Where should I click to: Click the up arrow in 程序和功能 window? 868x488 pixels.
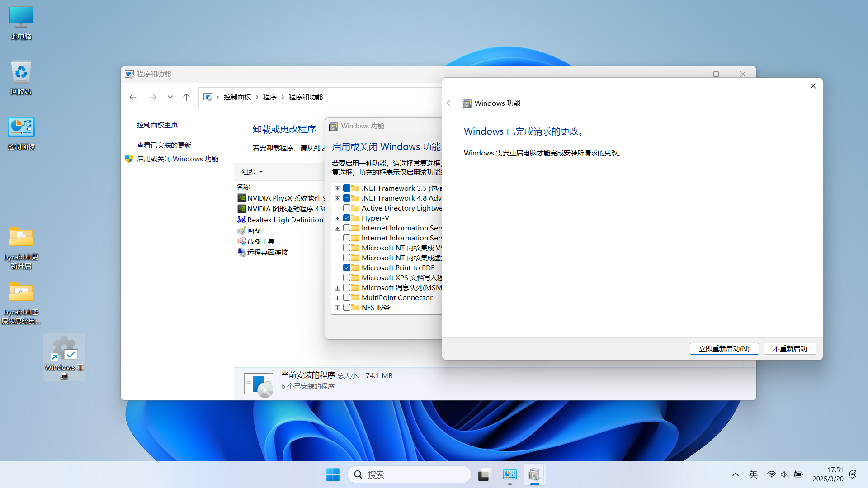(186, 97)
